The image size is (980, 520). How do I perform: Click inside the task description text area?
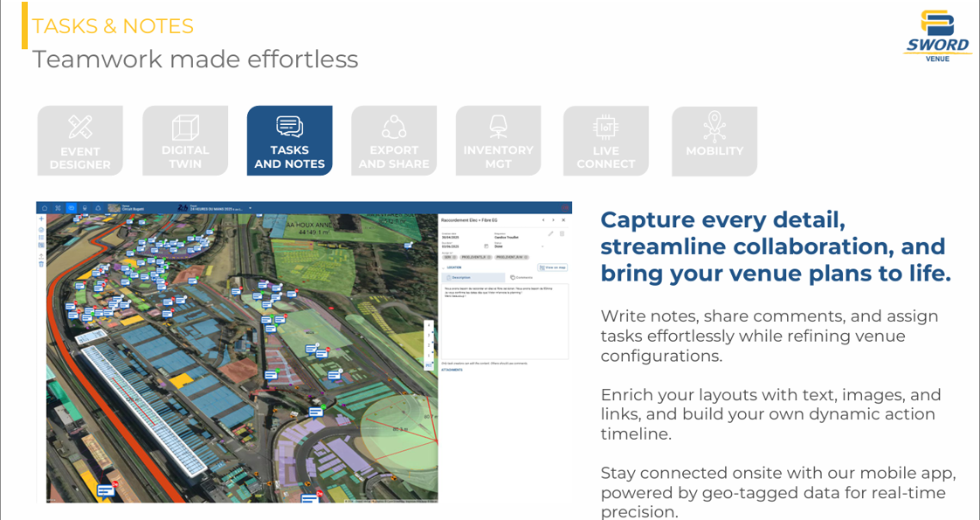pyautogui.click(x=505, y=322)
